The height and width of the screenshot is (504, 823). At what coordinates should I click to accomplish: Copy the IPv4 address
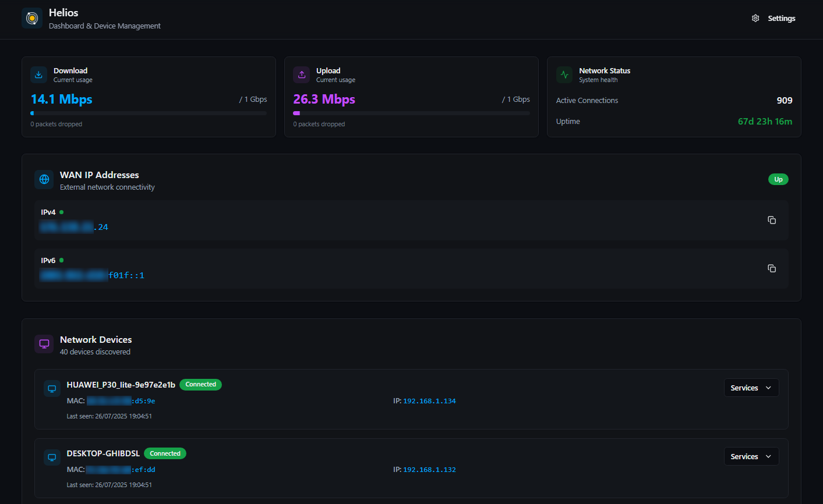tap(772, 220)
